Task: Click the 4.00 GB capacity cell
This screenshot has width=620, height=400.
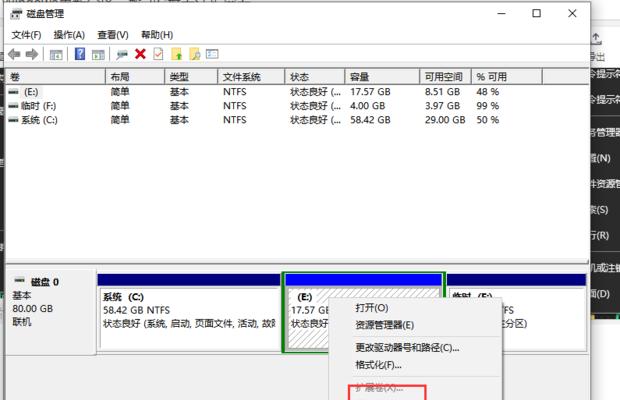Action: (x=367, y=106)
